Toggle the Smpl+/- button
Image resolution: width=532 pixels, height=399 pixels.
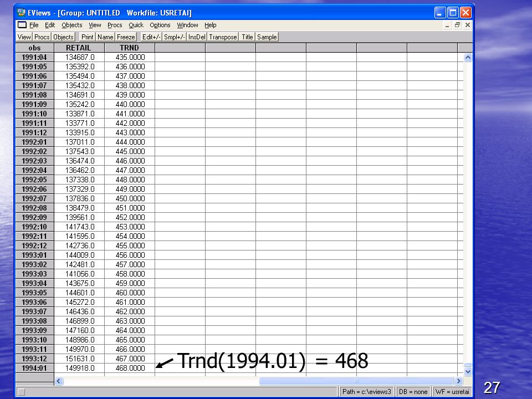click(x=175, y=37)
